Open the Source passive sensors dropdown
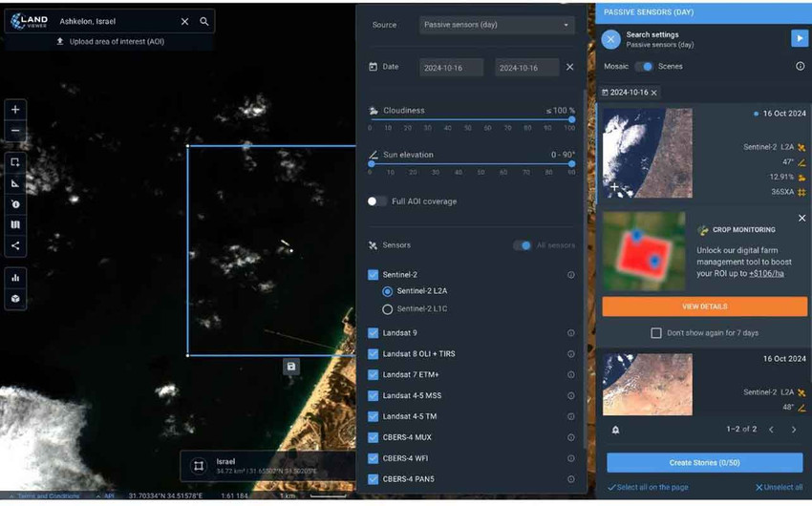Image resolution: width=812 pixels, height=506 pixels. pyautogui.click(x=497, y=25)
